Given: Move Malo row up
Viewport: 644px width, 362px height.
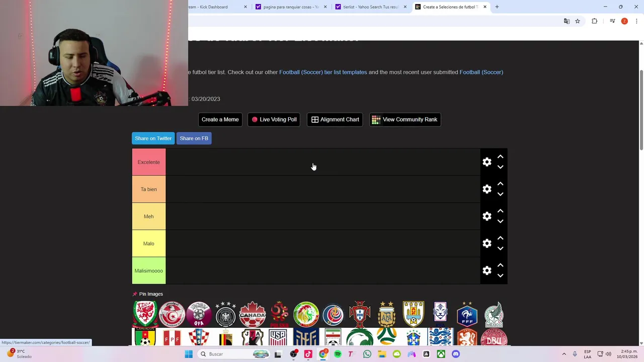Looking at the screenshot, I should tap(500, 238).
